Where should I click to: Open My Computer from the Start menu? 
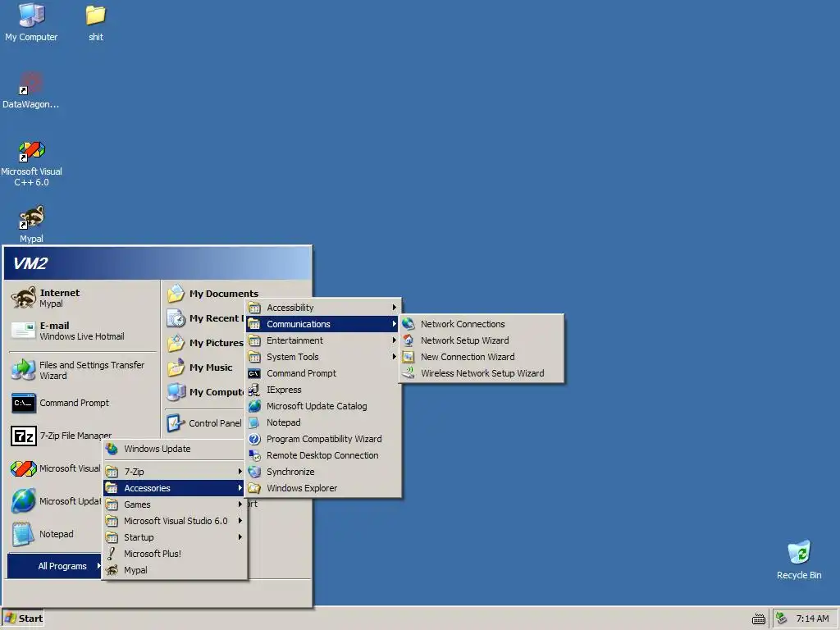204,392
